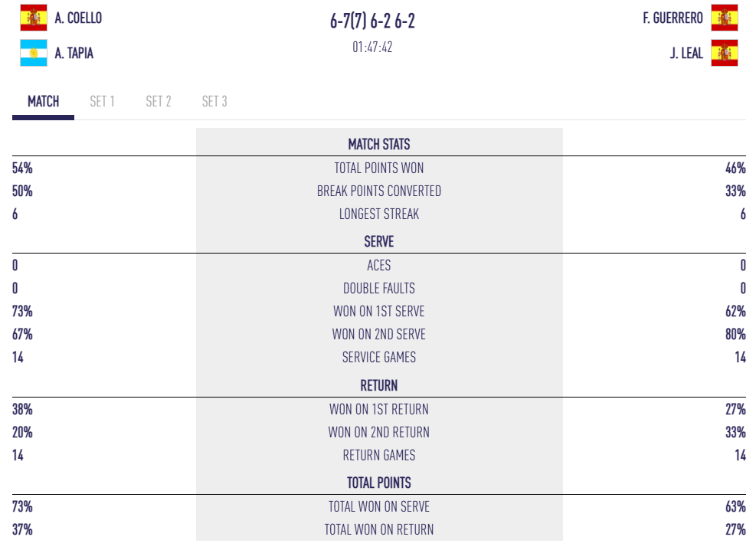Click Argentina flag next to A. Tapia
The width and height of the screenshot is (756, 553).
tap(33, 53)
